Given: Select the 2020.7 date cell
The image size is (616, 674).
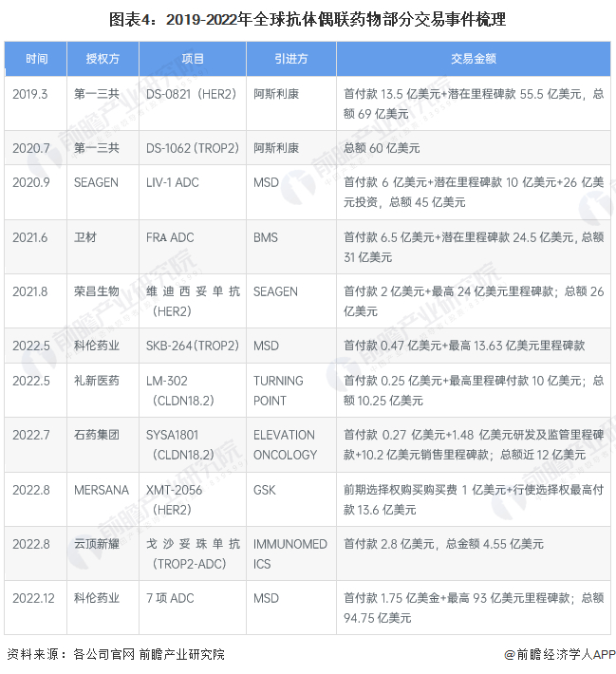Looking at the screenshot, I should [x=36, y=148].
